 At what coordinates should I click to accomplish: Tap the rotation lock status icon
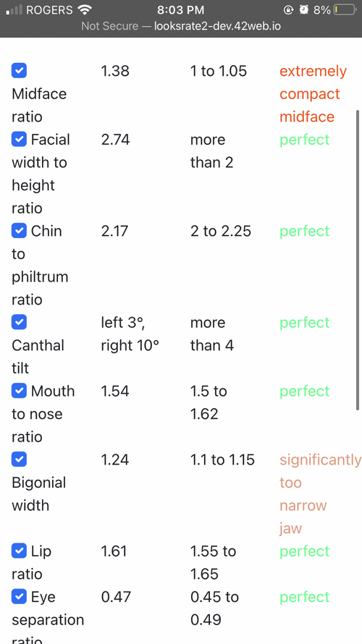pyautogui.click(x=289, y=10)
